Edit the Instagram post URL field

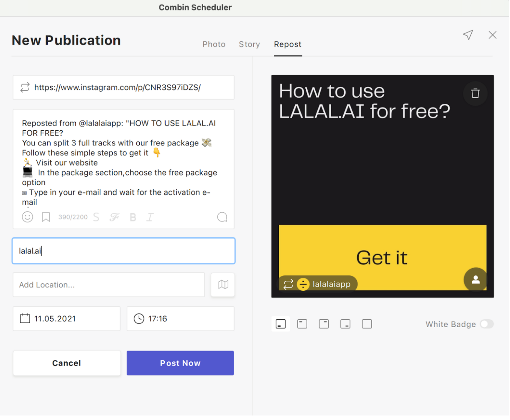point(124,88)
